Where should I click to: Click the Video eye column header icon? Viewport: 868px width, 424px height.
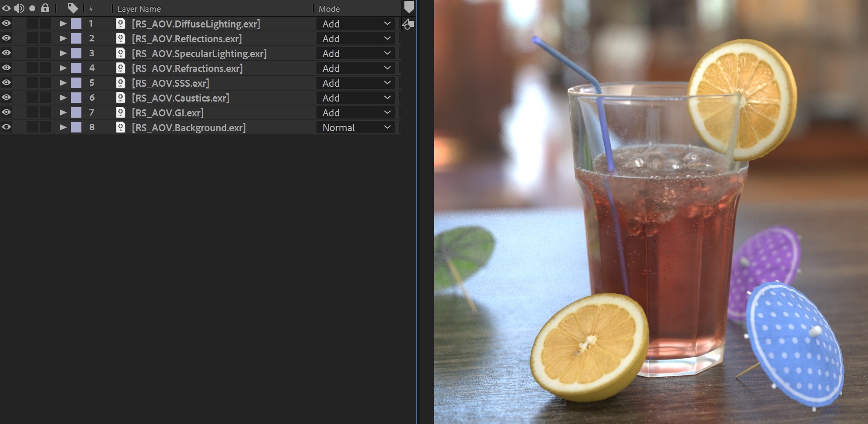[x=6, y=8]
